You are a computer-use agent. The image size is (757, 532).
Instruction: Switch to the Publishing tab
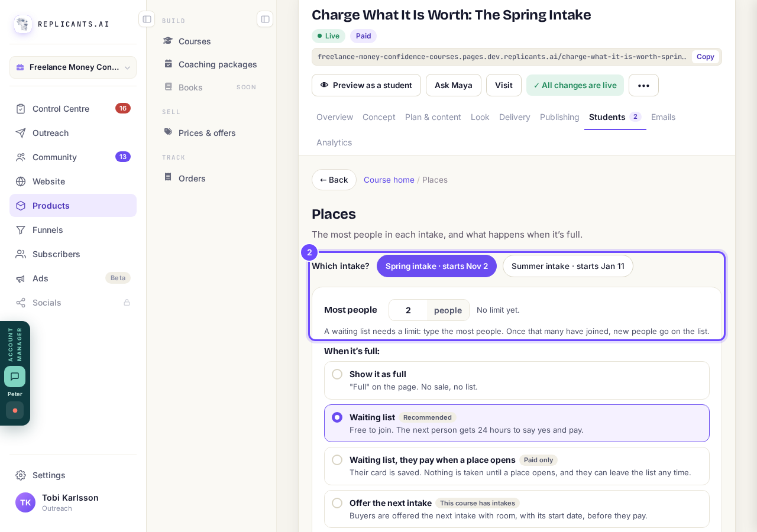[559, 117]
